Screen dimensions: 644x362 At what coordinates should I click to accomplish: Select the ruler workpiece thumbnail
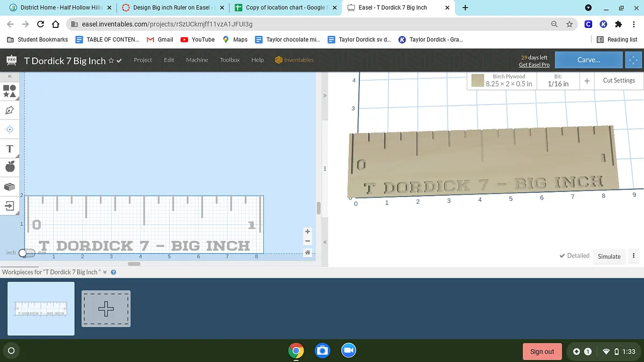(x=41, y=308)
